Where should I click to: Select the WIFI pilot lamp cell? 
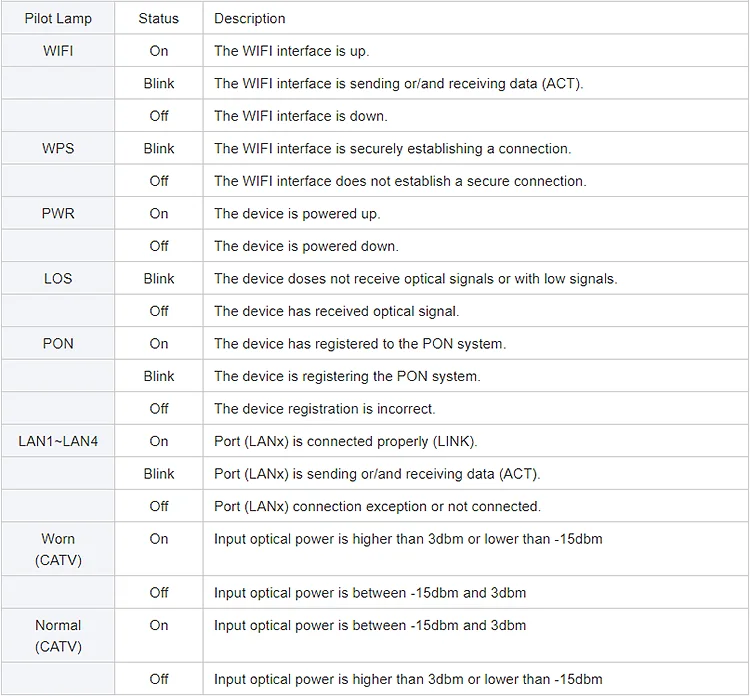click(x=58, y=51)
